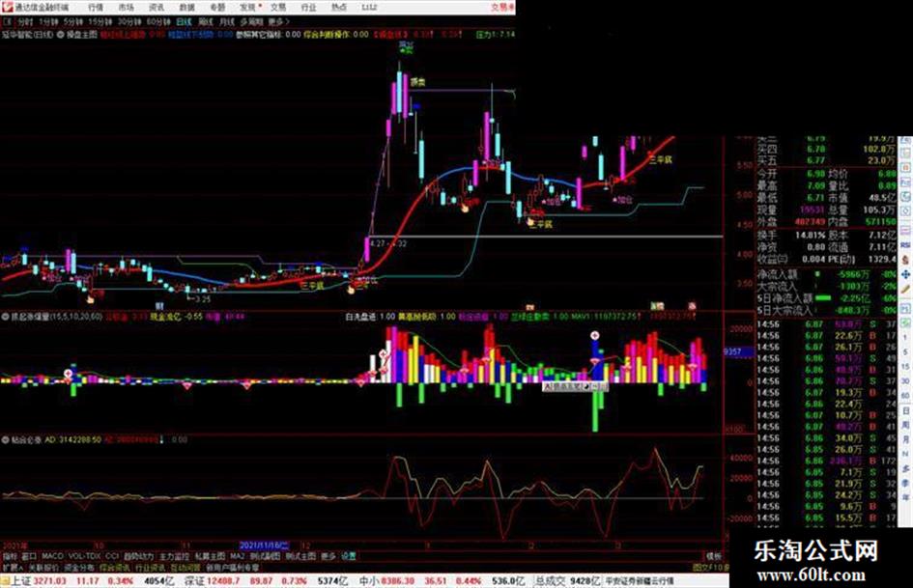Switch chart to 60分钟 period
913x588 pixels.
[158, 22]
